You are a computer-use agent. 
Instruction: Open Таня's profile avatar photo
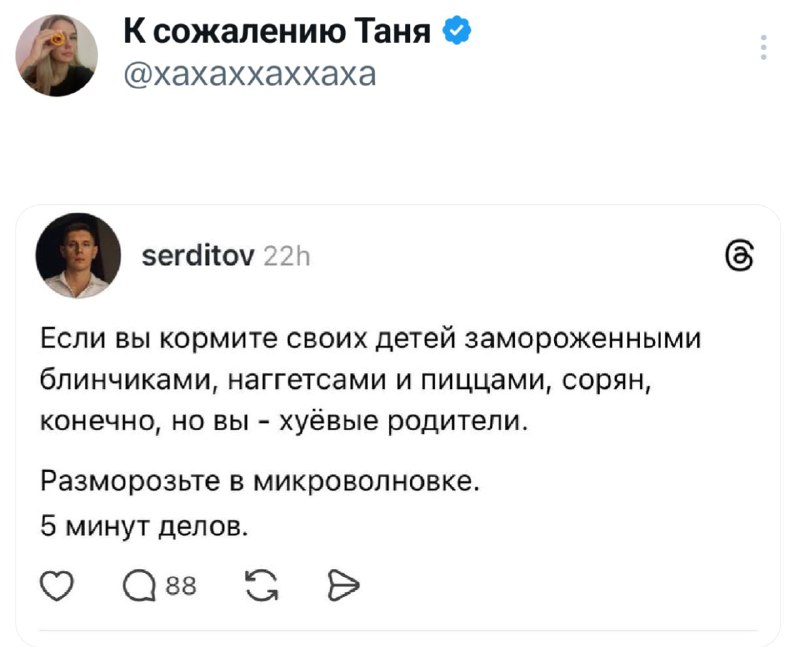[59, 57]
